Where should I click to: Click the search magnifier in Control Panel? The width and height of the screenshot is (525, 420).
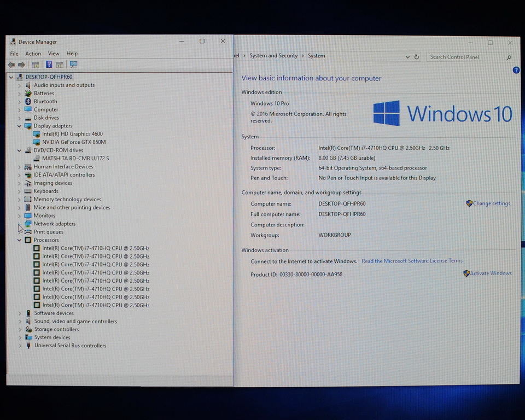tap(509, 57)
